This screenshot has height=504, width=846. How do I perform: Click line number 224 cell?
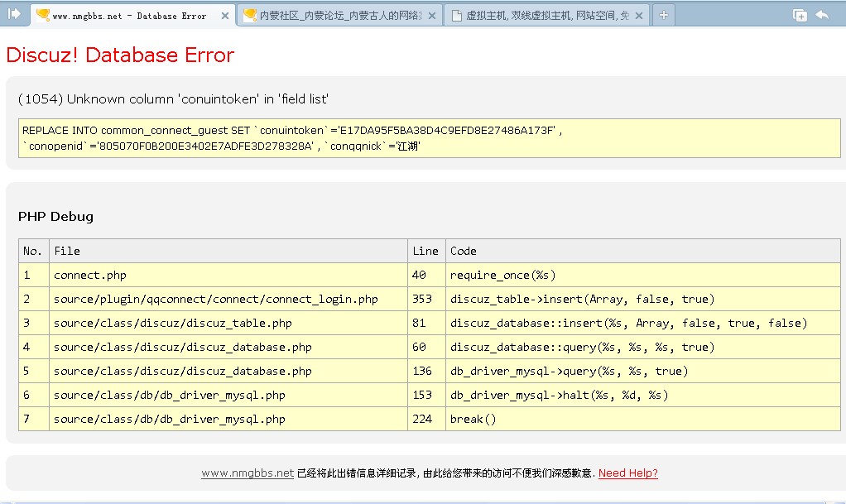tap(427, 420)
